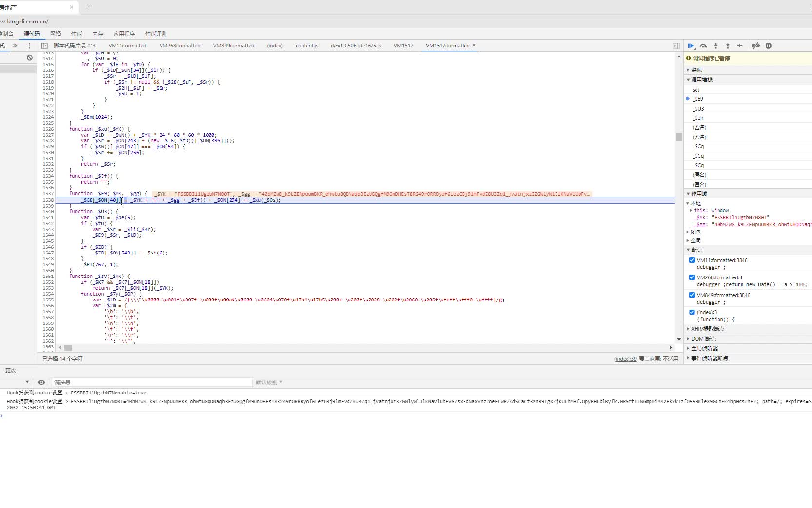812x508 pixels.
Task: Open navigator three-dot menu
Action: coord(30,46)
